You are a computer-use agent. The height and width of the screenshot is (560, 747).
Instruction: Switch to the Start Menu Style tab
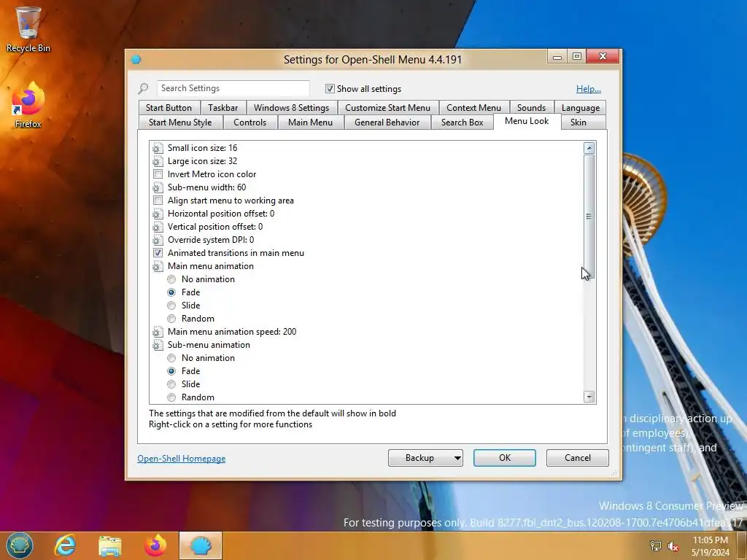180,122
